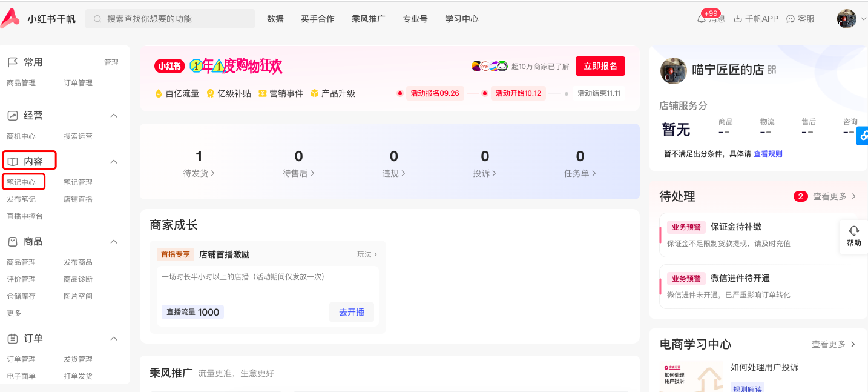Click the message bell icon
868x392 pixels.
point(702,19)
